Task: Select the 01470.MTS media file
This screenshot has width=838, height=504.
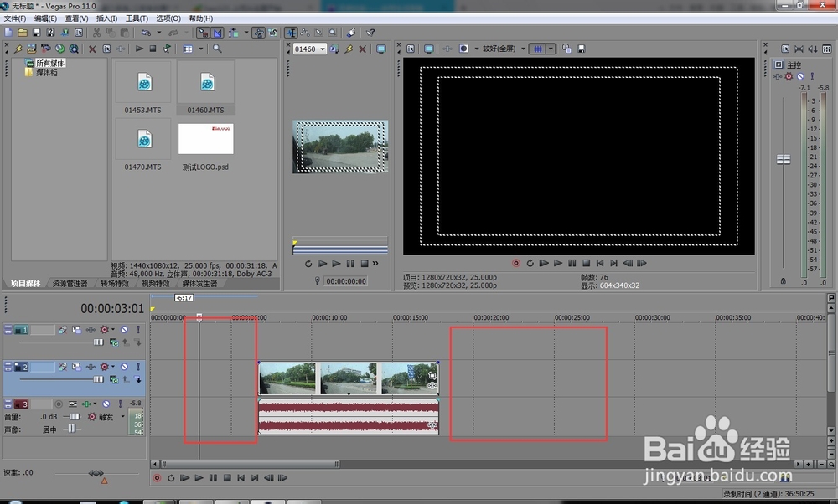Action: 142,145
